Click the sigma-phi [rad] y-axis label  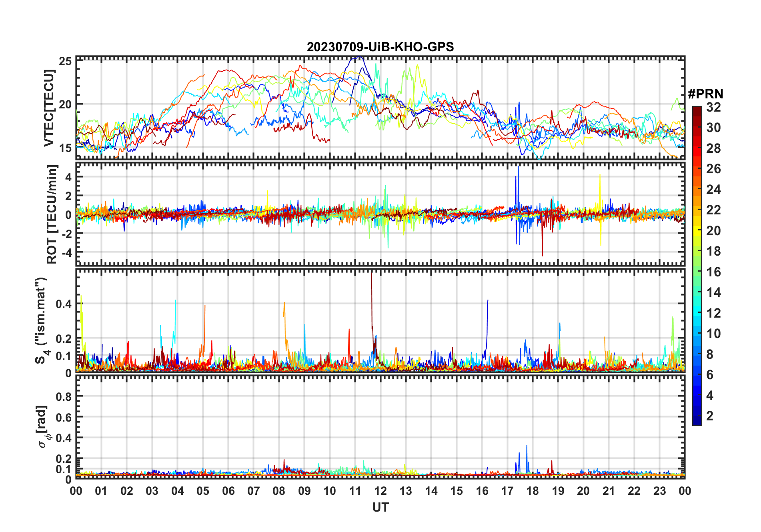point(43,427)
